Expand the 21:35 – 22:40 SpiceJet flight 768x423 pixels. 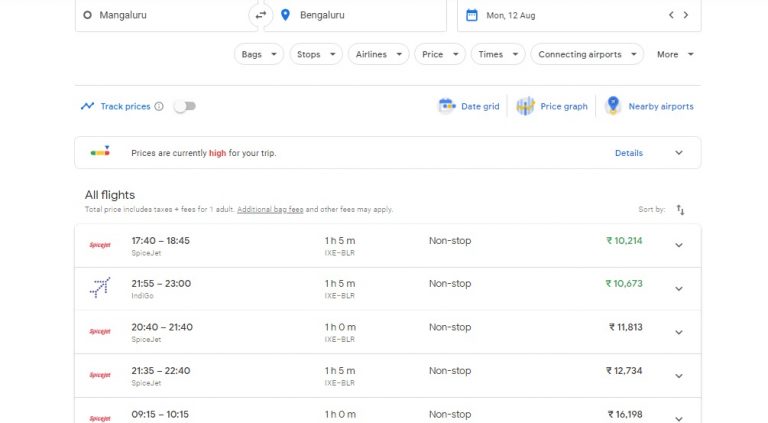(x=679, y=376)
